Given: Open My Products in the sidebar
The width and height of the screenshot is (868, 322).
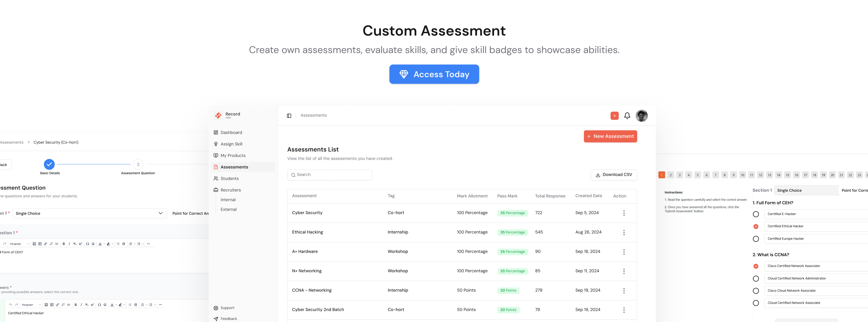Looking at the screenshot, I should click(232, 155).
